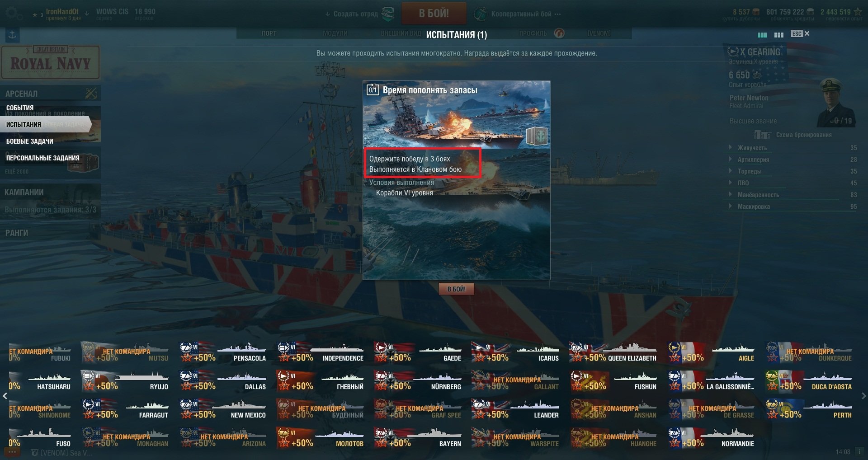This screenshot has height=460, width=868.
Task: Click the clan emblem next to Профиль
Action: (x=559, y=33)
